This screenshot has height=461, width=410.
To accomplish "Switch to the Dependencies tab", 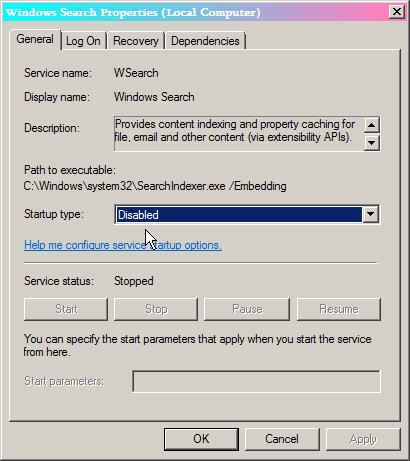I will coord(205,41).
